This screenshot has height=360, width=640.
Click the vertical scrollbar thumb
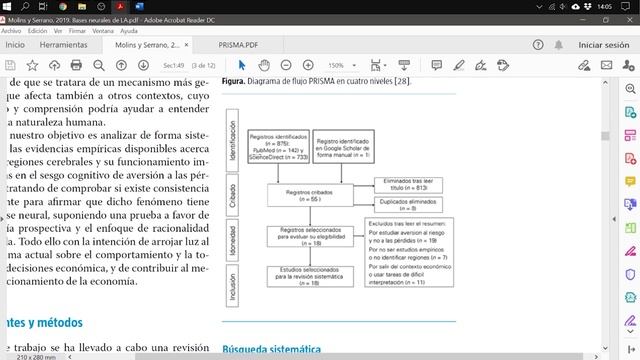point(605,136)
